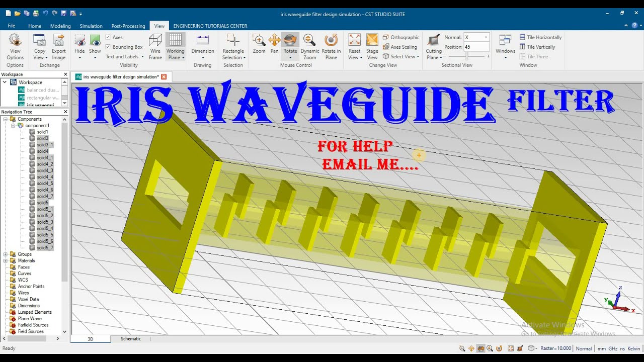Click the Stage View icon
Screen dimensions: 644x362
[x=372, y=40]
